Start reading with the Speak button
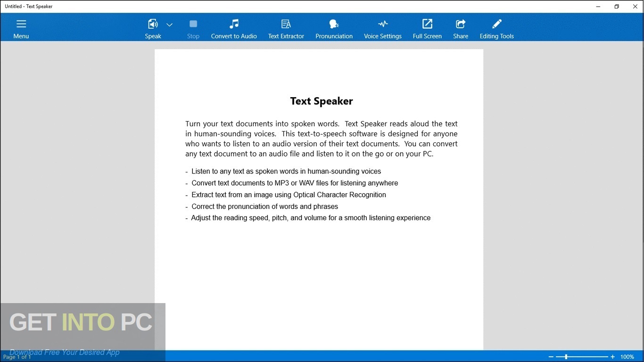 (153, 28)
